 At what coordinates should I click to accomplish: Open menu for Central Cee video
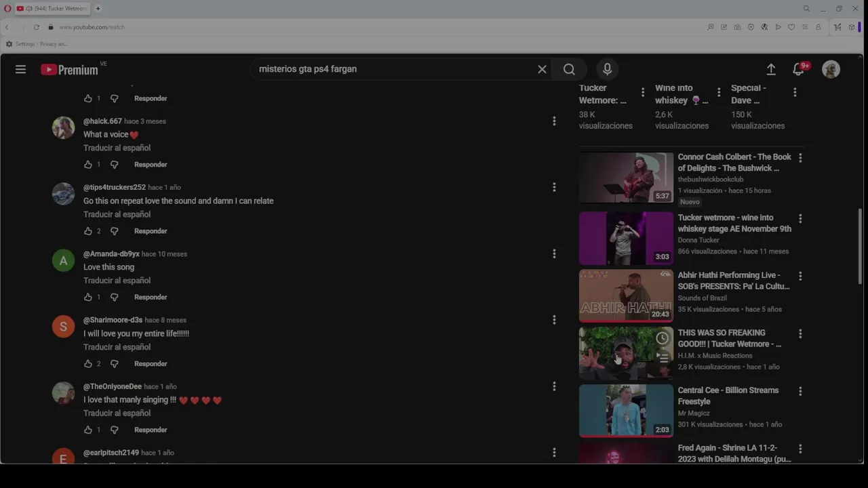point(800,392)
